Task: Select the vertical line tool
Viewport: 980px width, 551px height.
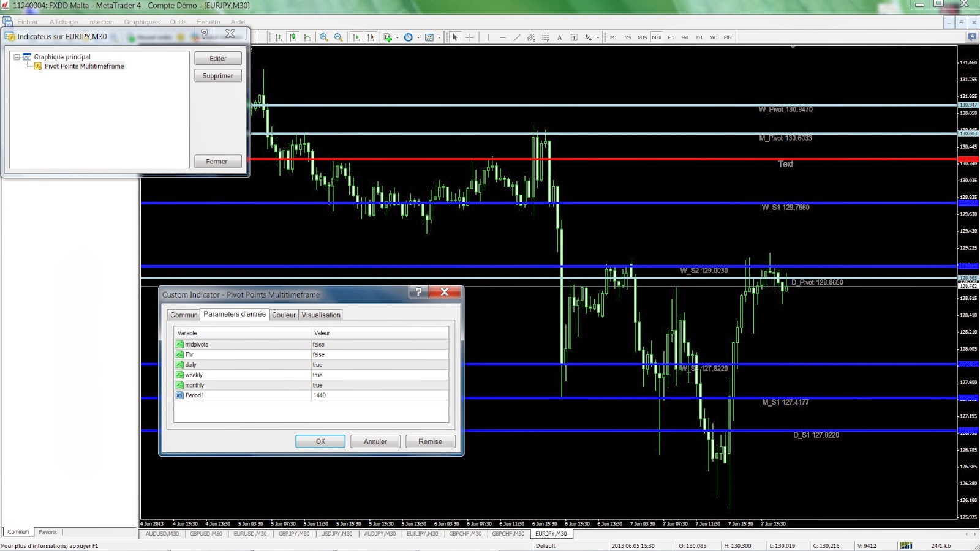Action: coord(488,37)
